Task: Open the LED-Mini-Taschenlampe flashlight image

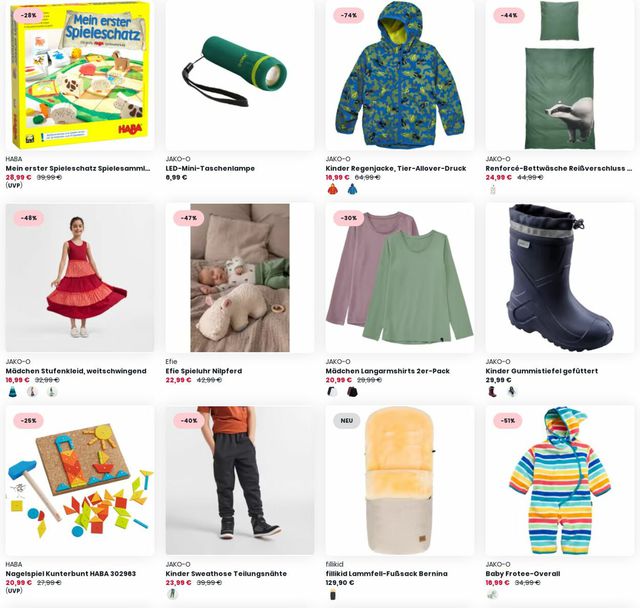Action: [x=240, y=75]
